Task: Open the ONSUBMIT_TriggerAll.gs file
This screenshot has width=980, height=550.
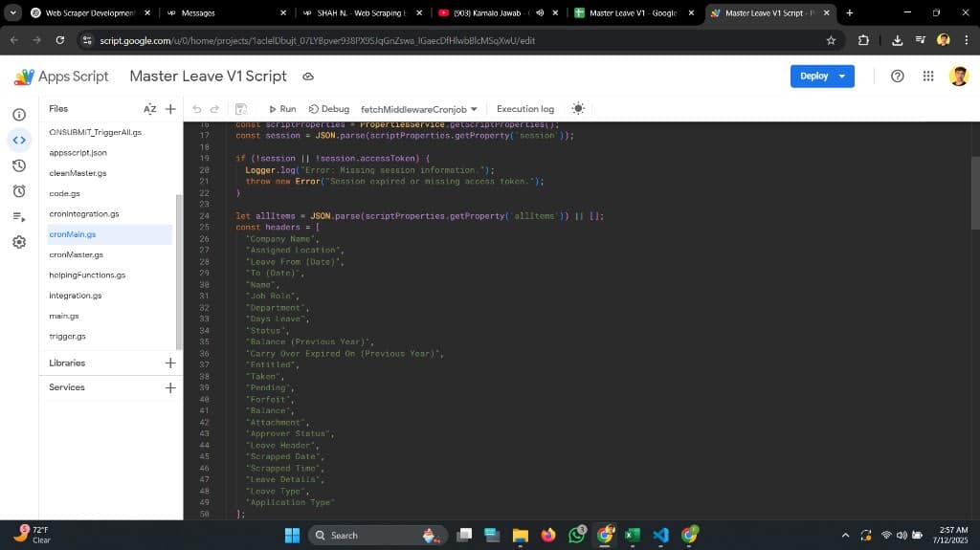Action: (x=95, y=133)
